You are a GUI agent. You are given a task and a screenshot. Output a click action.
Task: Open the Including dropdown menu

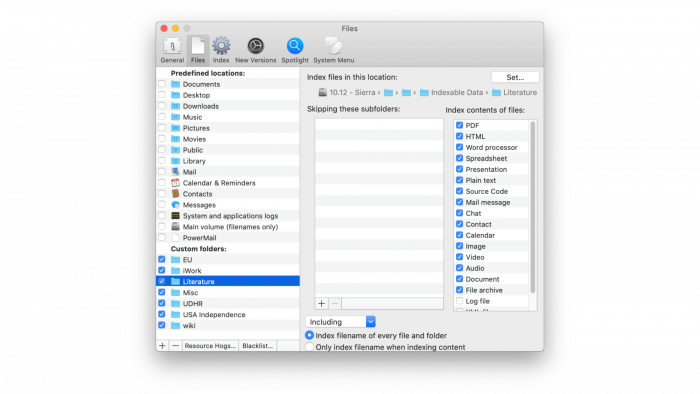coord(341,322)
